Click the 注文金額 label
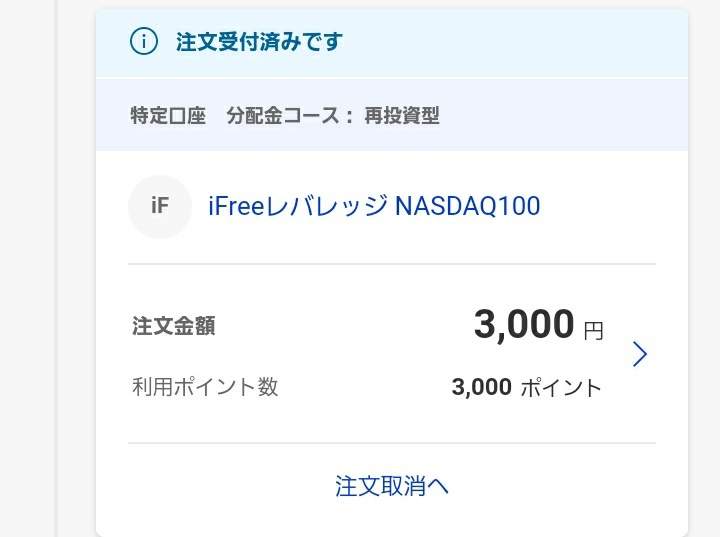Viewport: 720px width, 537px height. coord(174,326)
